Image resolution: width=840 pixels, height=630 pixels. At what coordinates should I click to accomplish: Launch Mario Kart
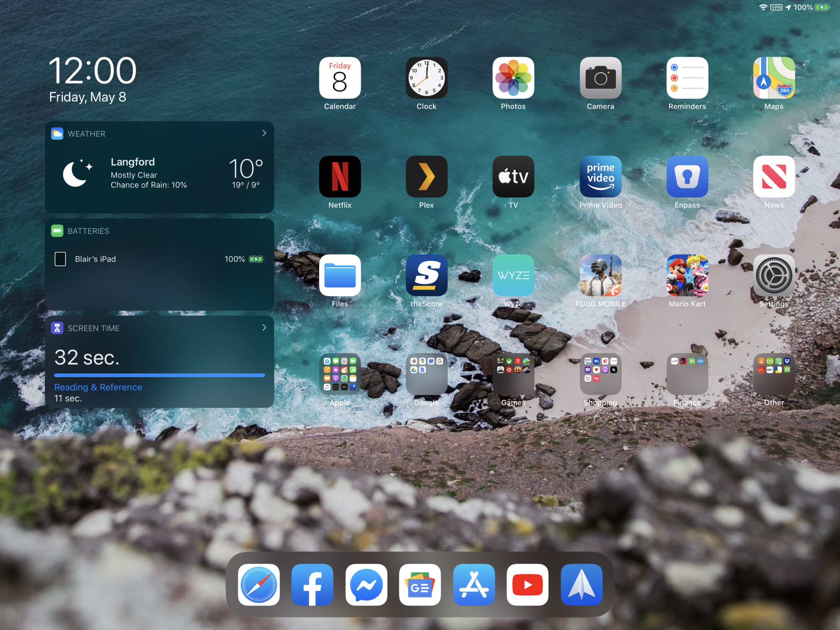click(687, 275)
